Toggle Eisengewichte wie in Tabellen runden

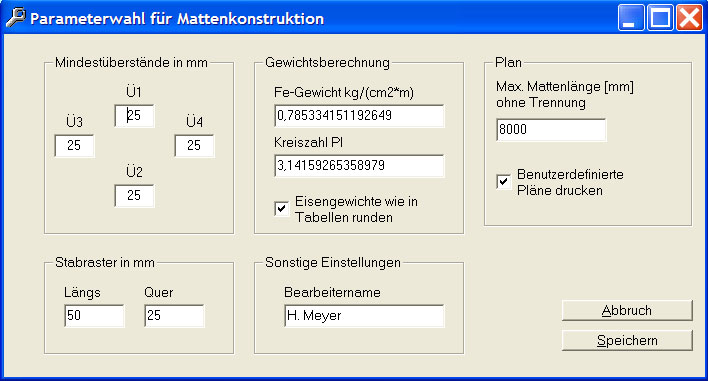click(x=282, y=209)
